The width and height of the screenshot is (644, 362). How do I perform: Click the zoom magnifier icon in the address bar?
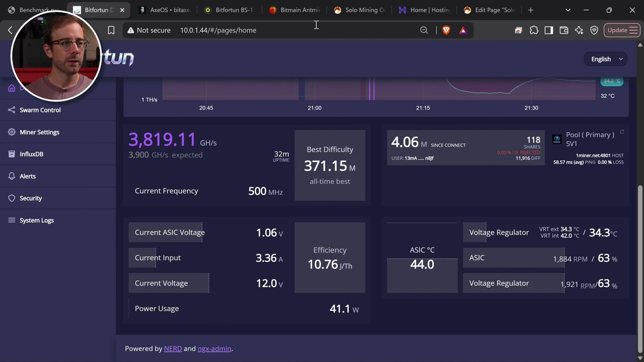click(424, 30)
